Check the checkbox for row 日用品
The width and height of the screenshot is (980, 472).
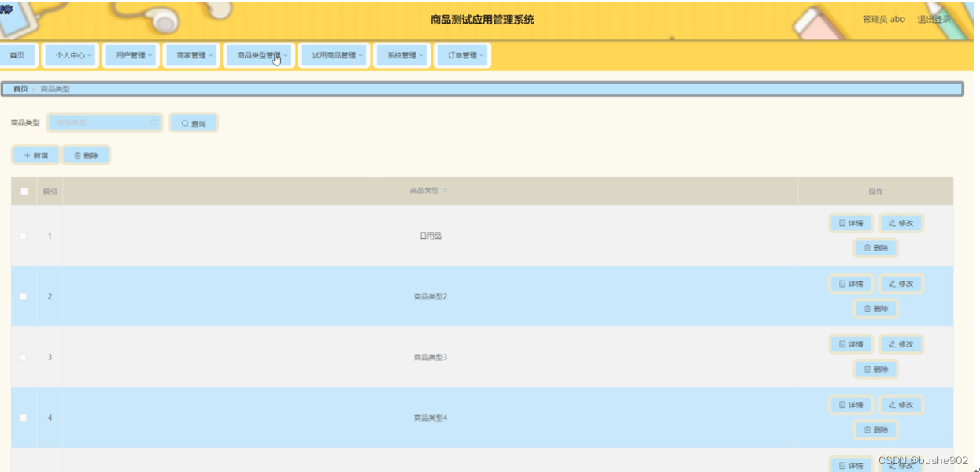click(24, 236)
